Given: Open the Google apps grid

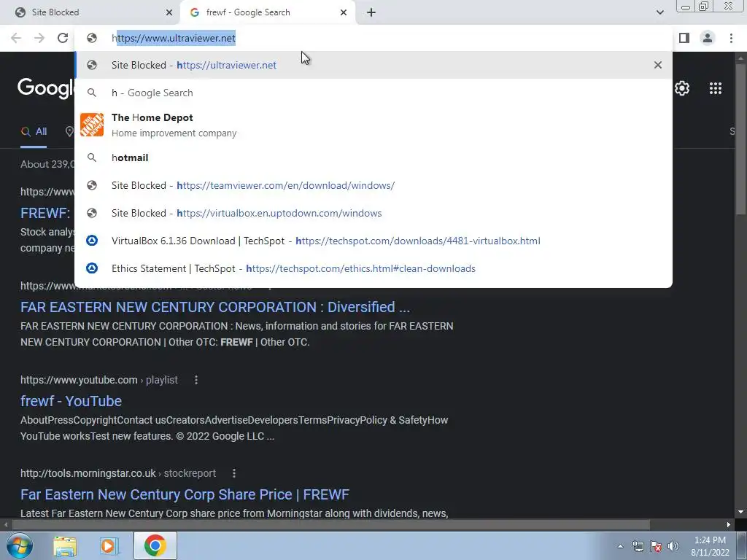Looking at the screenshot, I should coord(715,88).
